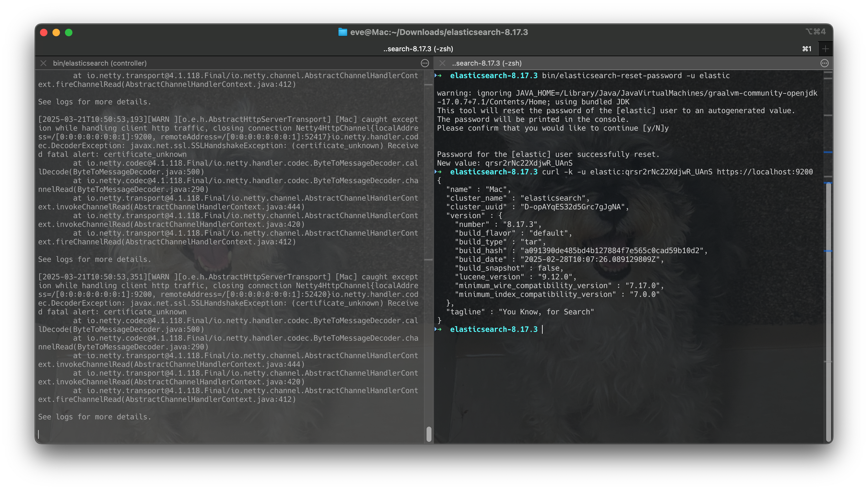Expand a new tab with the plus button
The image size is (868, 490).
point(826,48)
